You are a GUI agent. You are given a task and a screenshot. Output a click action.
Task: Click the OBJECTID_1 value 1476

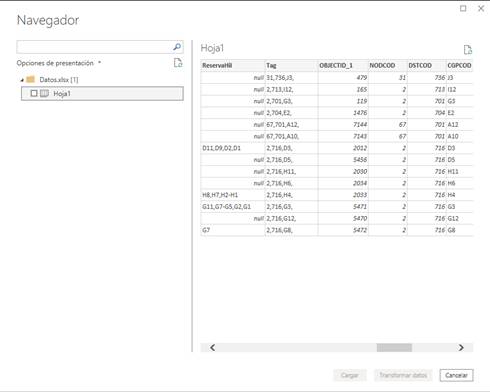pyautogui.click(x=360, y=113)
